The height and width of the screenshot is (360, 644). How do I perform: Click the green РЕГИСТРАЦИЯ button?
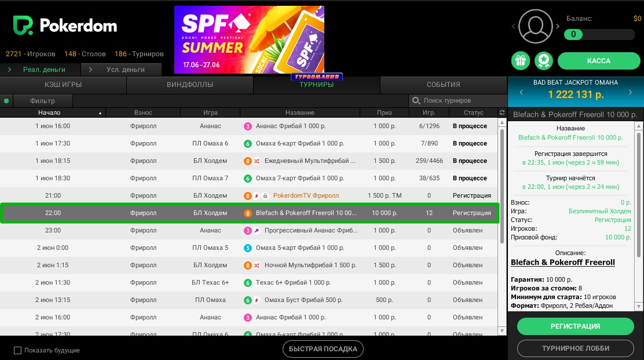575,326
